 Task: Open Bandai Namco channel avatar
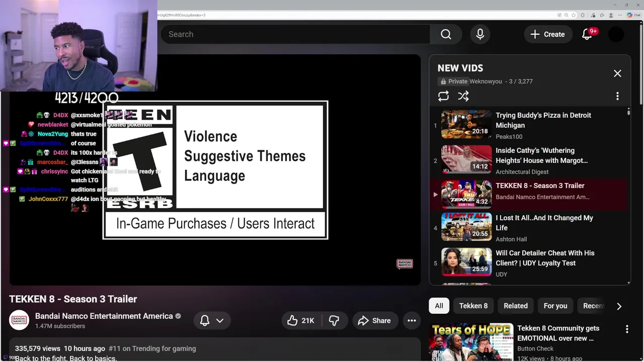[19, 320]
